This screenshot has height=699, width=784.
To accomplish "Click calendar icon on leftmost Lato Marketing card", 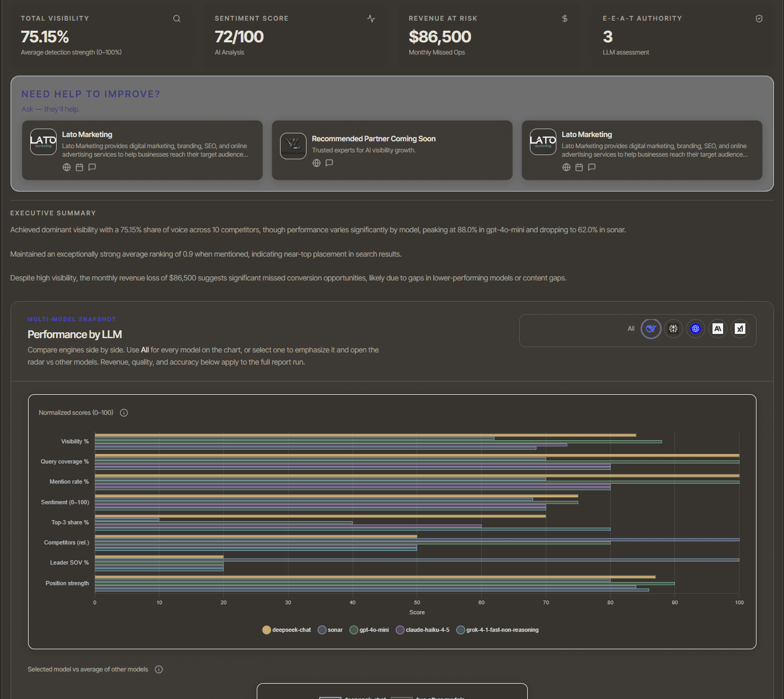I will tap(79, 167).
